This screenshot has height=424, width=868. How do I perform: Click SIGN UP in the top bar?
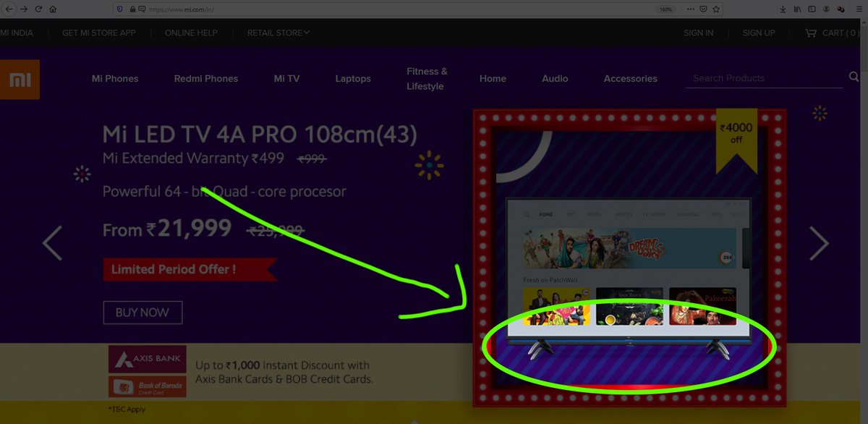click(759, 33)
